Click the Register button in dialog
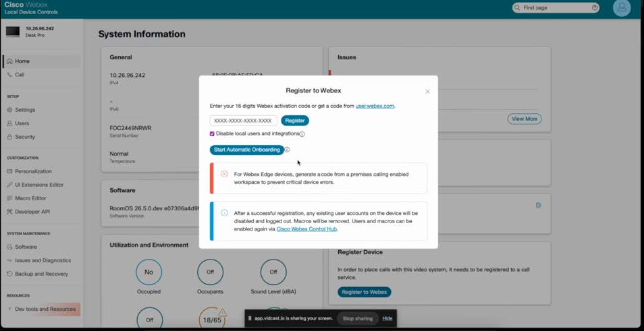 click(295, 121)
